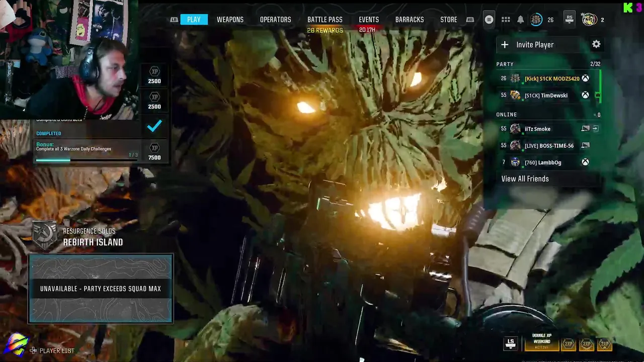Viewport: 644px width, 362px height.
Task: Click View All Friends
Action: pyautogui.click(x=525, y=179)
